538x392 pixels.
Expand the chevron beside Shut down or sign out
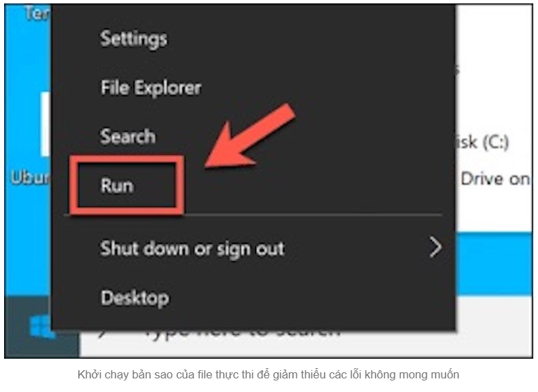pyautogui.click(x=435, y=247)
